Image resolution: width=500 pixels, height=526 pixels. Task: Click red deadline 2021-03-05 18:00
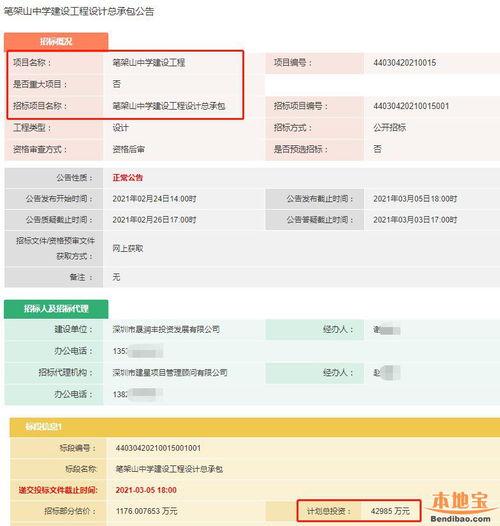[x=146, y=490]
